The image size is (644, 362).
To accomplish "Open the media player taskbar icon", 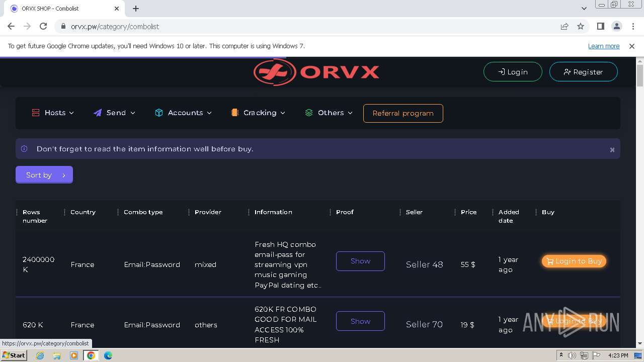I will click(74, 355).
